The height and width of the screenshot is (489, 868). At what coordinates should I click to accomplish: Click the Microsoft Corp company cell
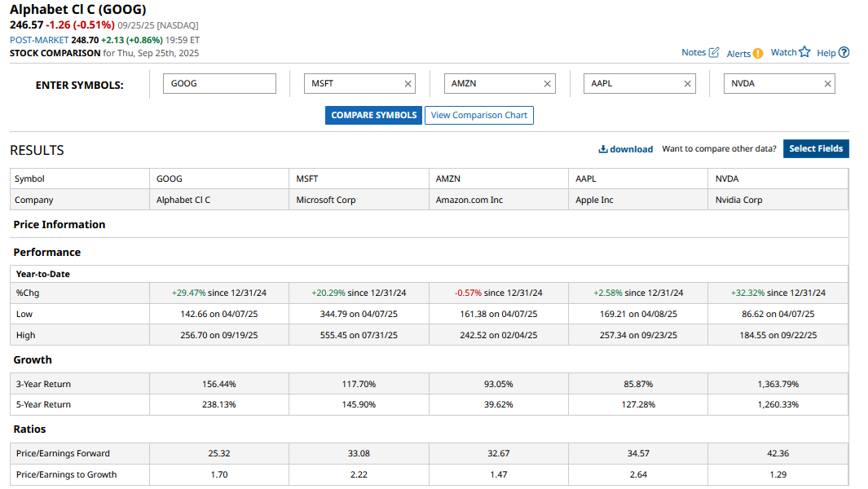point(359,200)
